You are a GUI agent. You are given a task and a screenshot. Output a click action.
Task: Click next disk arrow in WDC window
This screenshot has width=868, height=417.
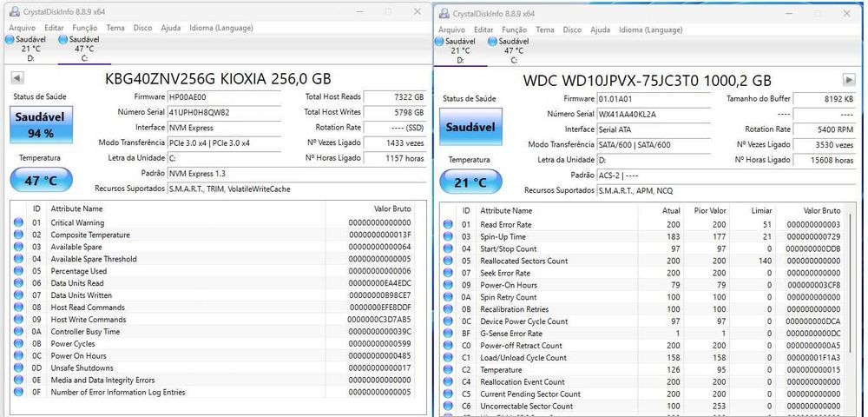tap(849, 80)
